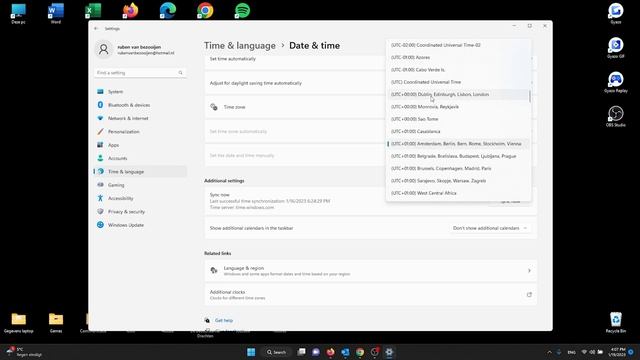Click the time zone list scrollbar thumb

point(530,97)
